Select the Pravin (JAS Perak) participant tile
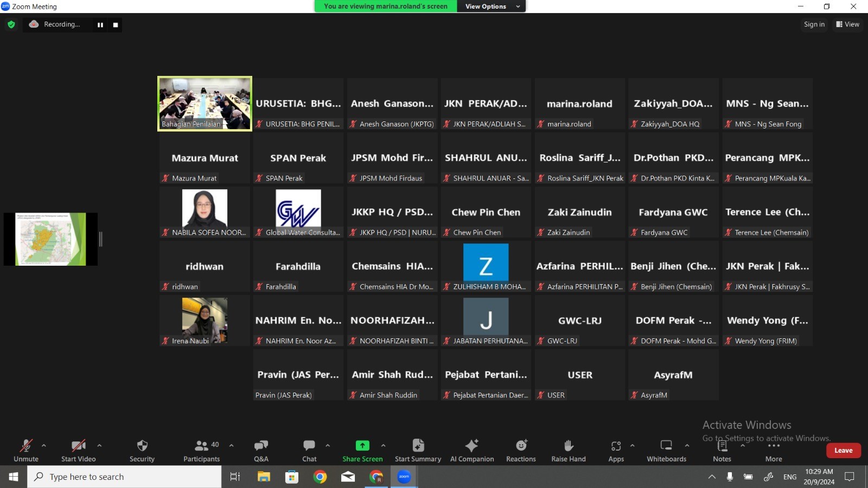 pos(298,375)
